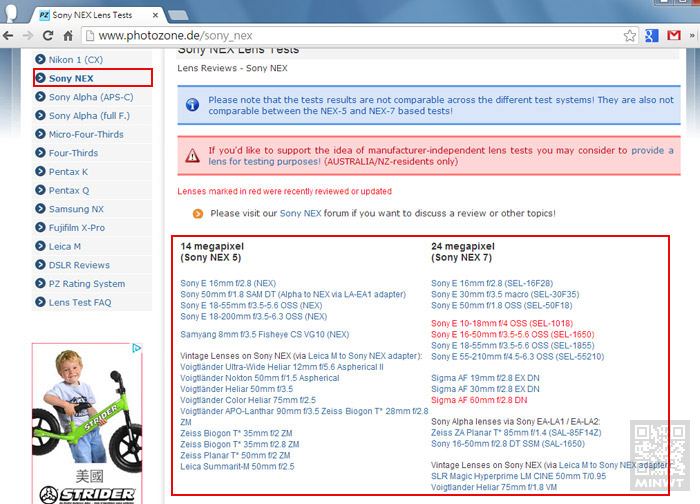Click the arrow icon beside Lens Test FAQ

(x=40, y=302)
